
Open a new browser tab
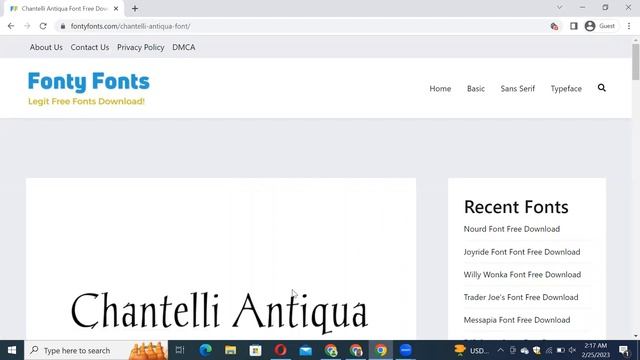pos(135,8)
